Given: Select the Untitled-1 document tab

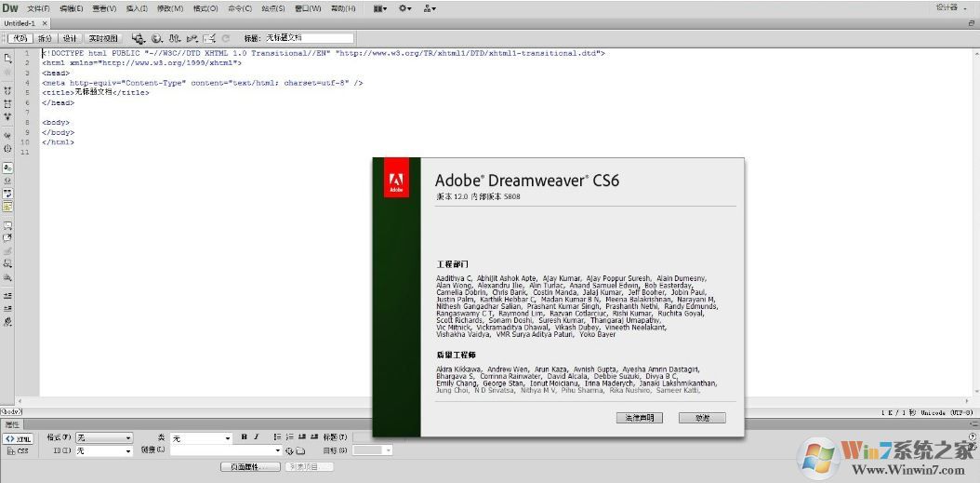Looking at the screenshot, I should click(x=20, y=23).
